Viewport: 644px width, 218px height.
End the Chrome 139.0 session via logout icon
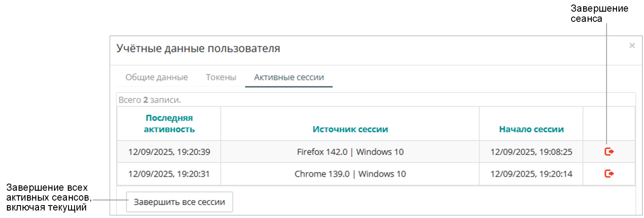click(609, 174)
